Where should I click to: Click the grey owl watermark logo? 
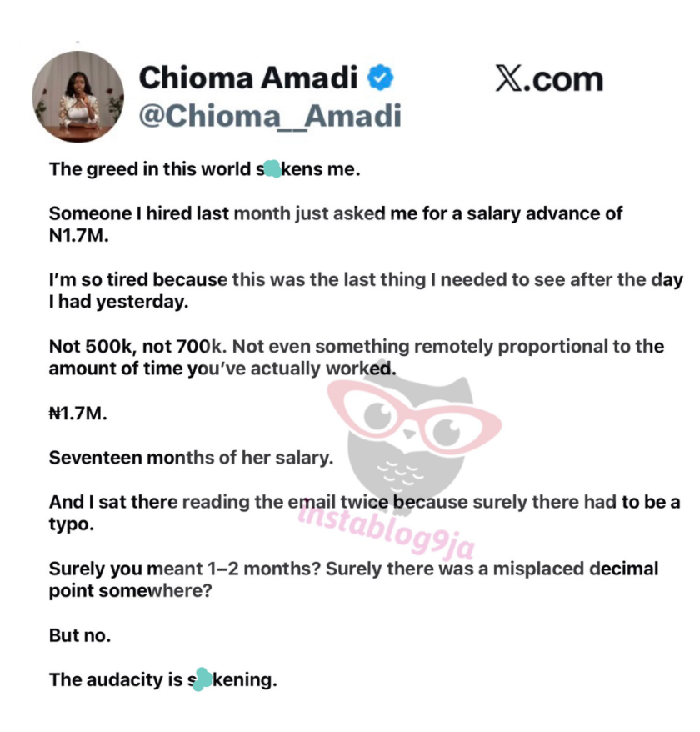[400, 467]
